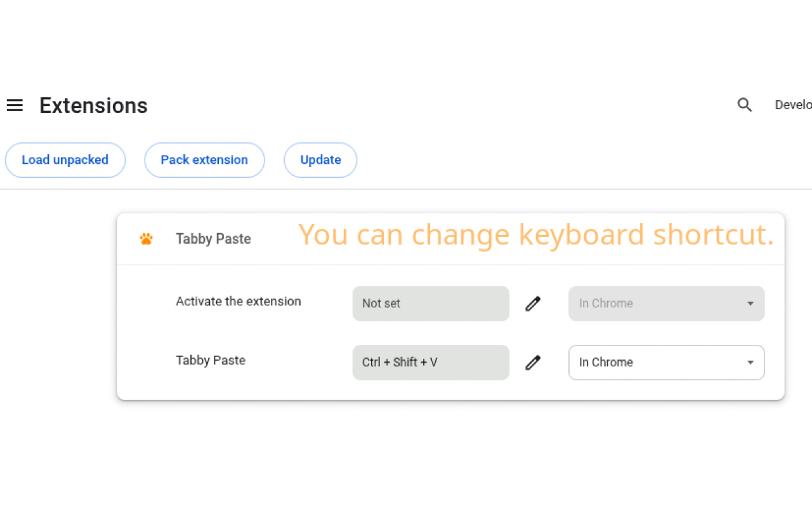Viewport: 812px width, 508px height.
Task: Click the arrow of the white In Chrome dropdown
Action: 750,363
